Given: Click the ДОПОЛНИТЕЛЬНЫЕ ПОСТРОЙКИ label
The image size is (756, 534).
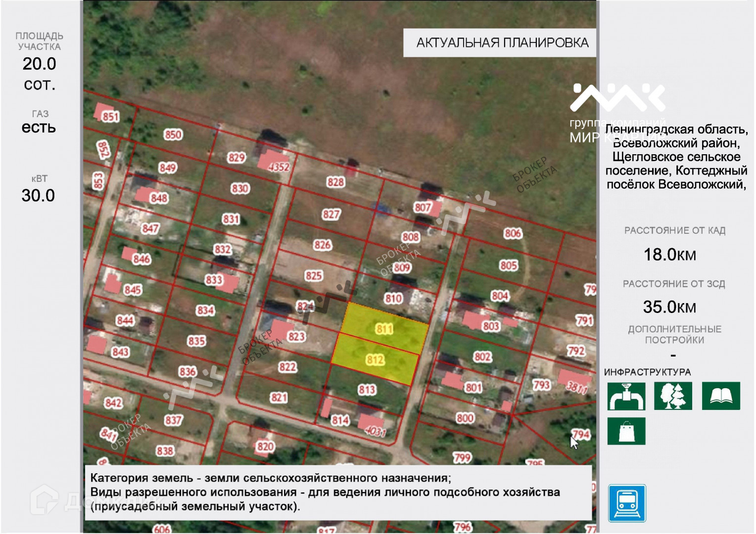Looking at the screenshot, I should pyautogui.click(x=675, y=334).
